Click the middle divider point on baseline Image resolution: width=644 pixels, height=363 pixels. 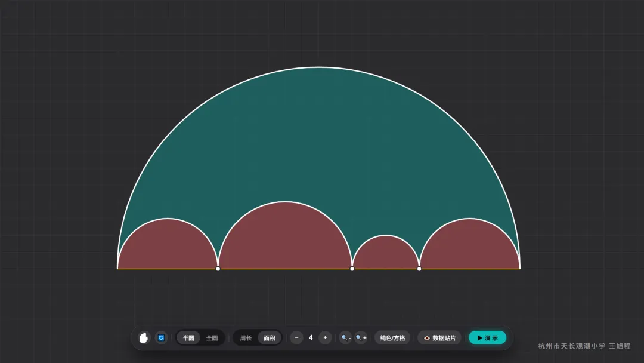(352, 269)
